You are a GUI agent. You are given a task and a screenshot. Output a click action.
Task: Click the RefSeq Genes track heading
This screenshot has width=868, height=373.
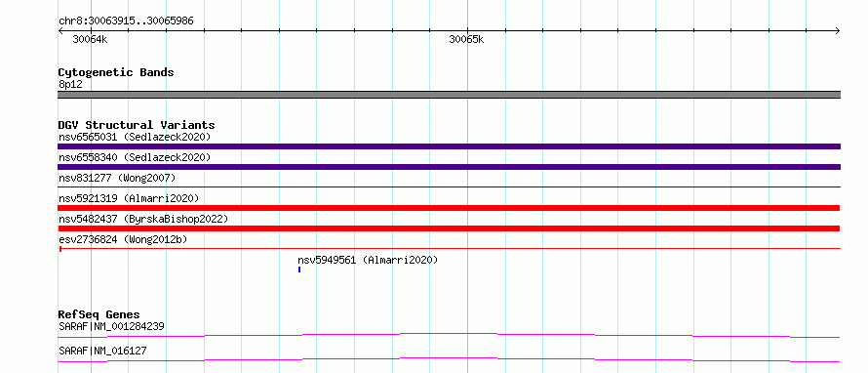99,314
